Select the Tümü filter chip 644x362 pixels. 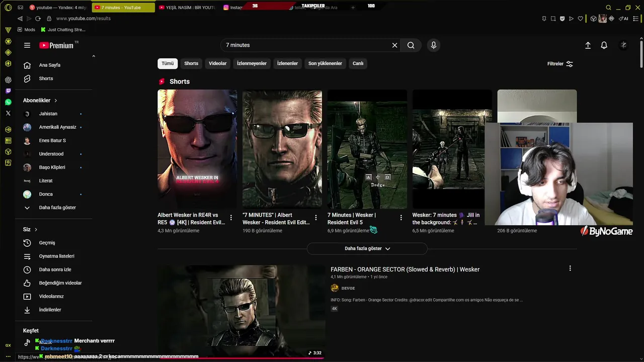168,63
